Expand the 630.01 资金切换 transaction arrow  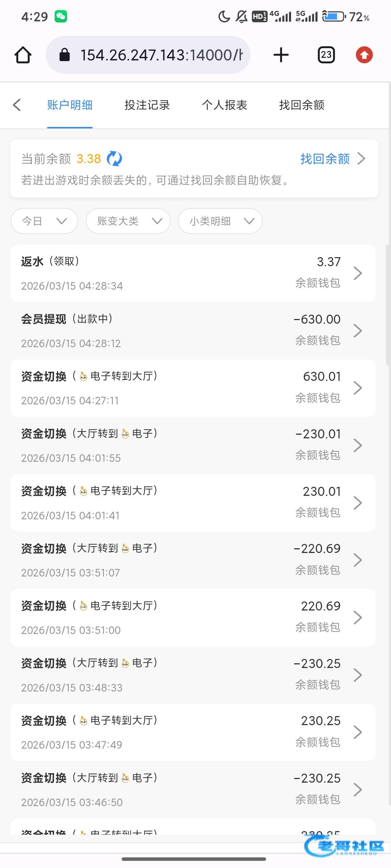(358, 388)
